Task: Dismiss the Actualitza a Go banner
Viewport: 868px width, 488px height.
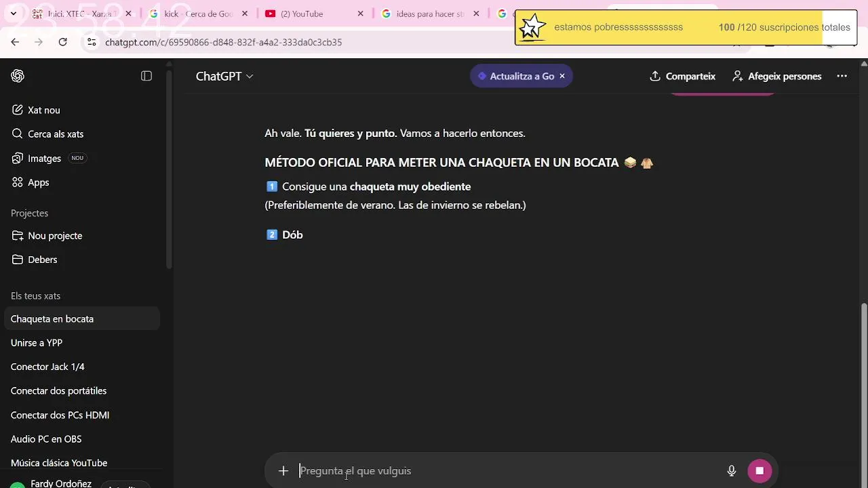Action: pos(562,76)
